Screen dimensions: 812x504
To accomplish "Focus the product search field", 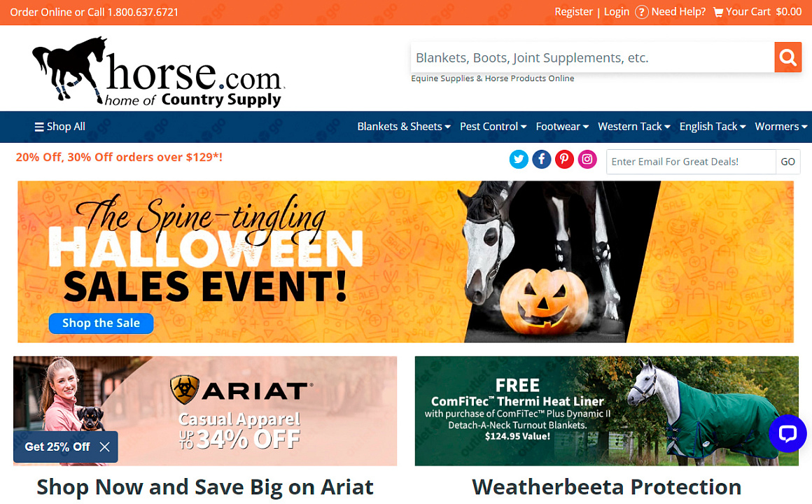I will coord(592,57).
